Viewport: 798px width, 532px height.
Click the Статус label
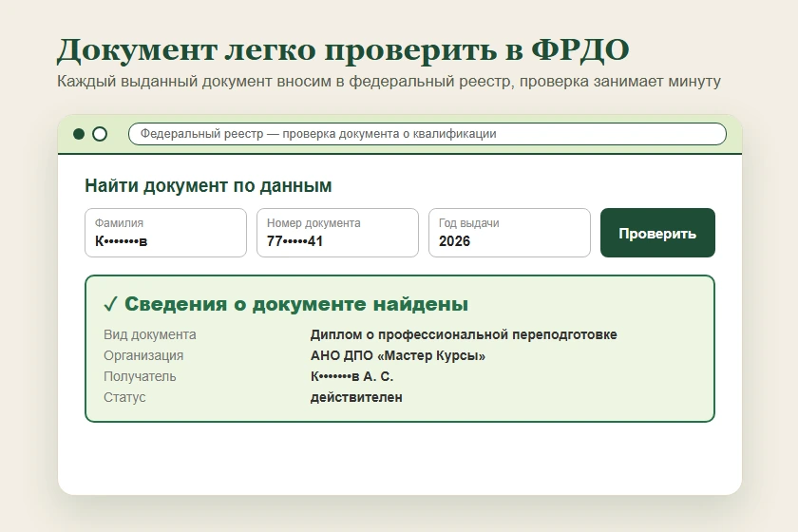tap(124, 397)
